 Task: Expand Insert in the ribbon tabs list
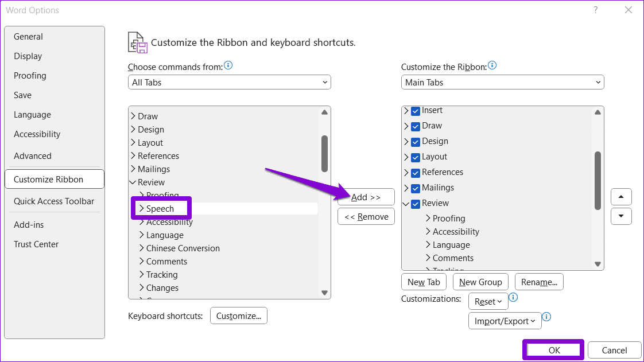[406, 110]
